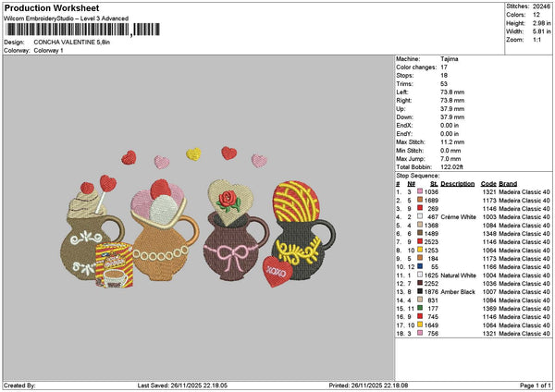The image size is (555, 392).
Task: Click stitch count 2523 in row 7
Action: (x=431, y=242)
